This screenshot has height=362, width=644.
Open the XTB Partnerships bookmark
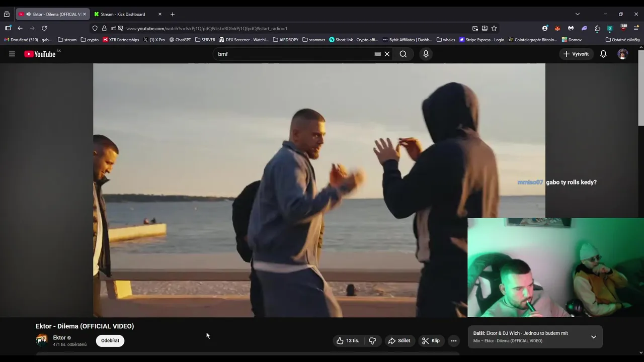click(x=121, y=40)
